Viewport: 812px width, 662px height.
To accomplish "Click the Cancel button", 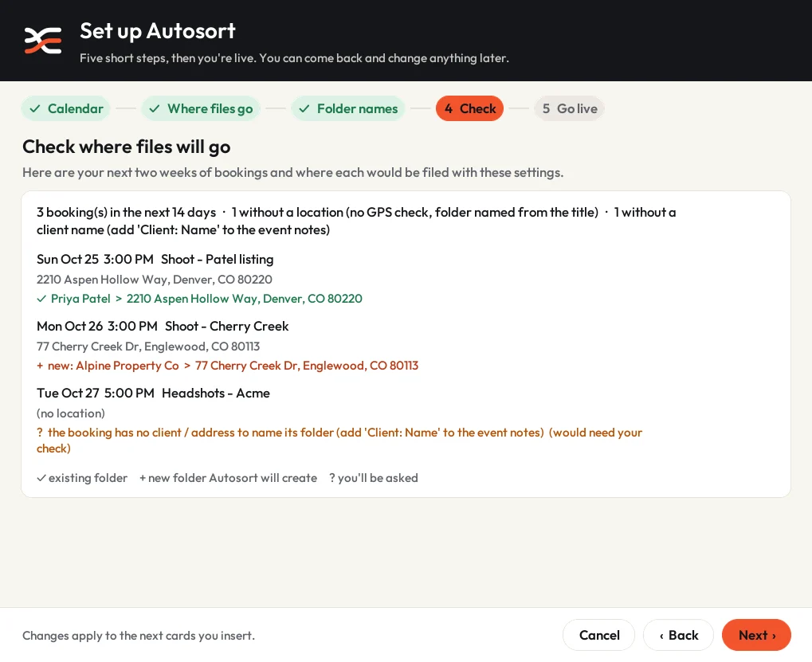I will pos(599,635).
